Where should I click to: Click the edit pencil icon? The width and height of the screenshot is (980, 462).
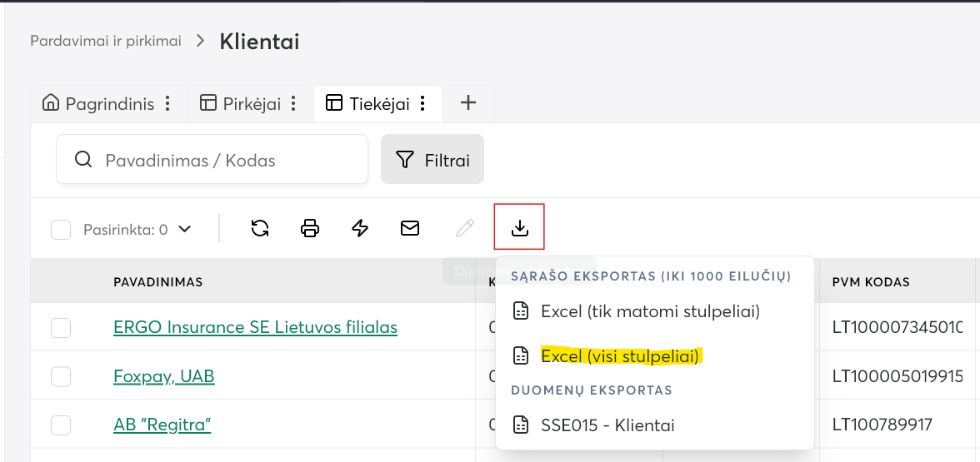coord(464,228)
